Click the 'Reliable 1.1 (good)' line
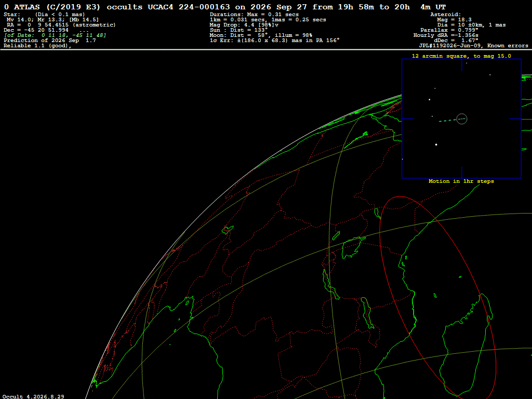This screenshot has height=399, width=532. tap(37, 46)
